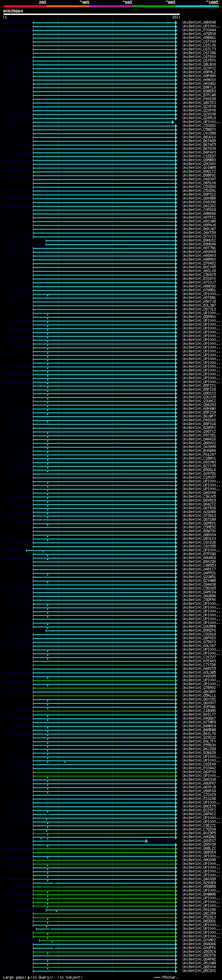This screenshot has height=980, width=222.
Task: Click the UniRef100_Q4QY68 hit label
Action: pos(199,493)
